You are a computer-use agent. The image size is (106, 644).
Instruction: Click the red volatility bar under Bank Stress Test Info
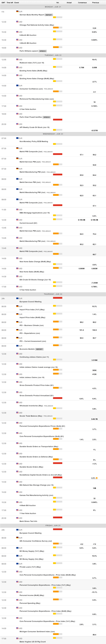(58, 517)
